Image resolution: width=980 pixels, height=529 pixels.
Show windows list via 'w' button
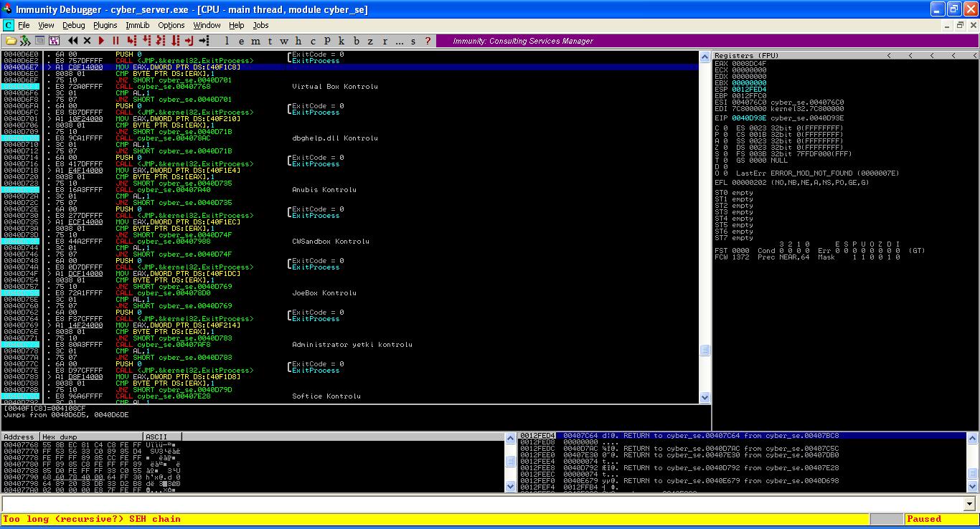point(284,41)
